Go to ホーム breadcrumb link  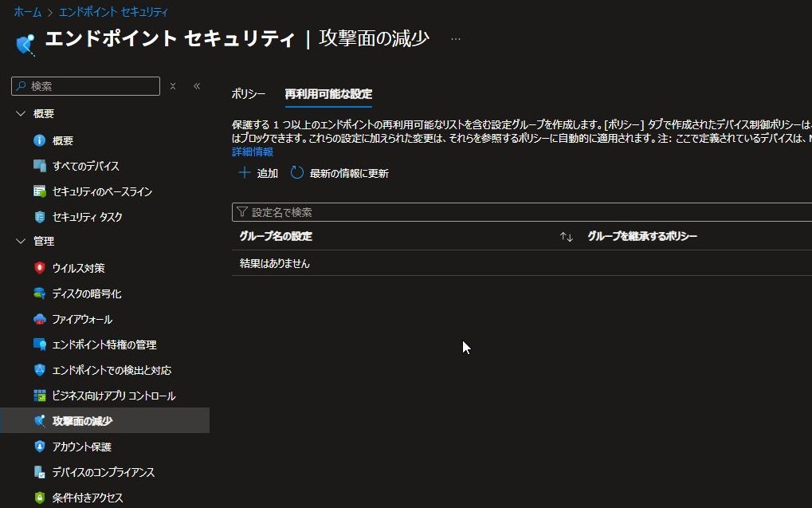pyautogui.click(x=27, y=13)
